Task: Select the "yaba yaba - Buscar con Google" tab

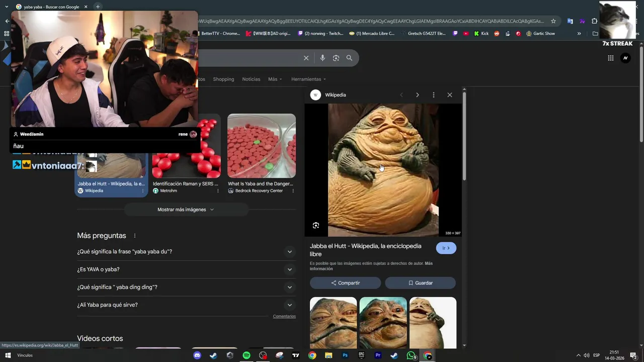Action: 51,7
